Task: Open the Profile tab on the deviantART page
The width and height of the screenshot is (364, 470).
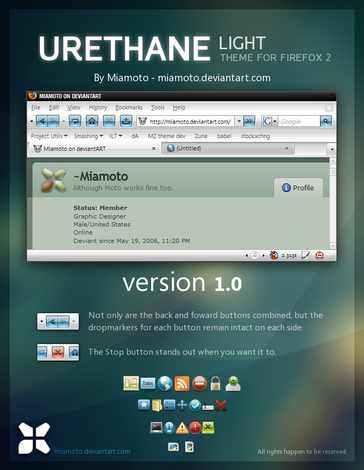Action: tap(298, 188)
